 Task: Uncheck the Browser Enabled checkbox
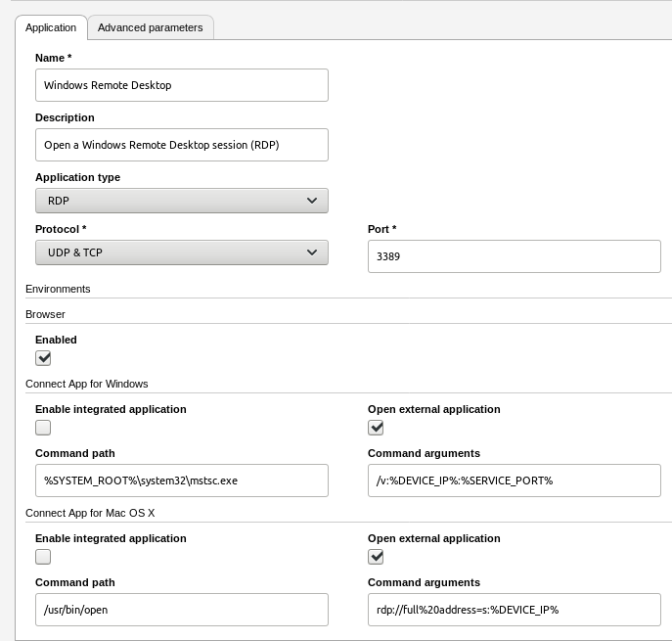(43, 358)
